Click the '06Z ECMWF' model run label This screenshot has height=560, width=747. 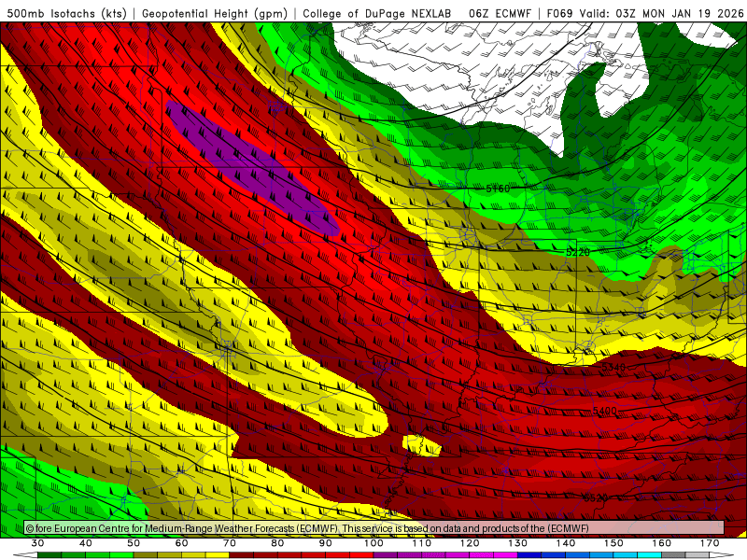tap(500, 13)
